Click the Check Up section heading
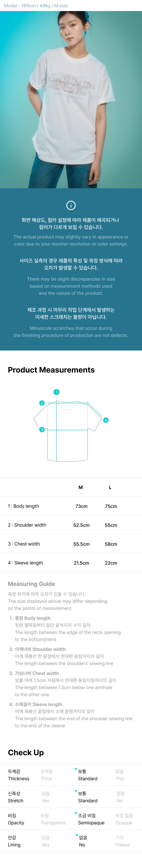Screen dimensions: 142x868 [x=26, y=753]
